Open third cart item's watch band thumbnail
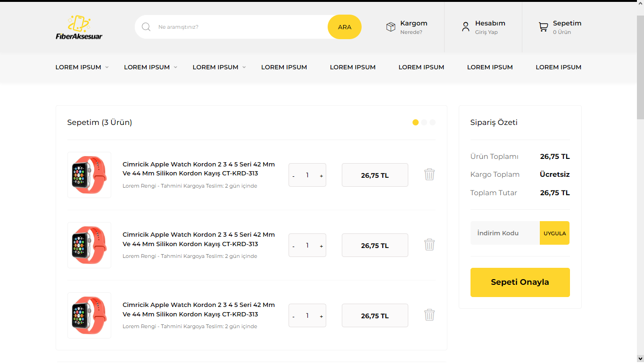This screenshot has height=364, width=644. [89, 315]
